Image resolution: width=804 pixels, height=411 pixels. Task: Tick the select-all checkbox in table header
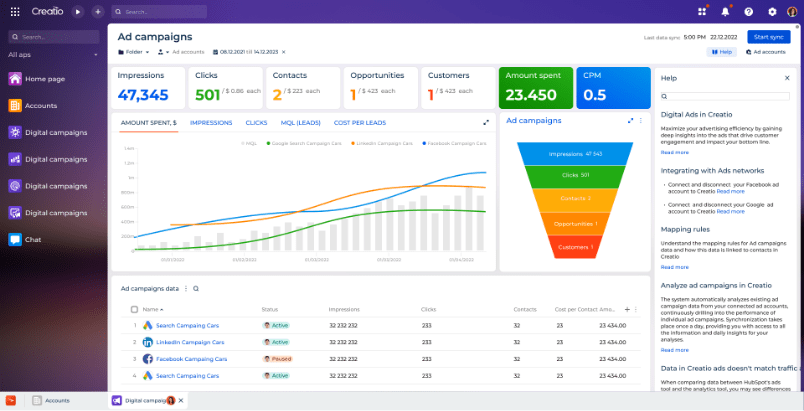134,310
